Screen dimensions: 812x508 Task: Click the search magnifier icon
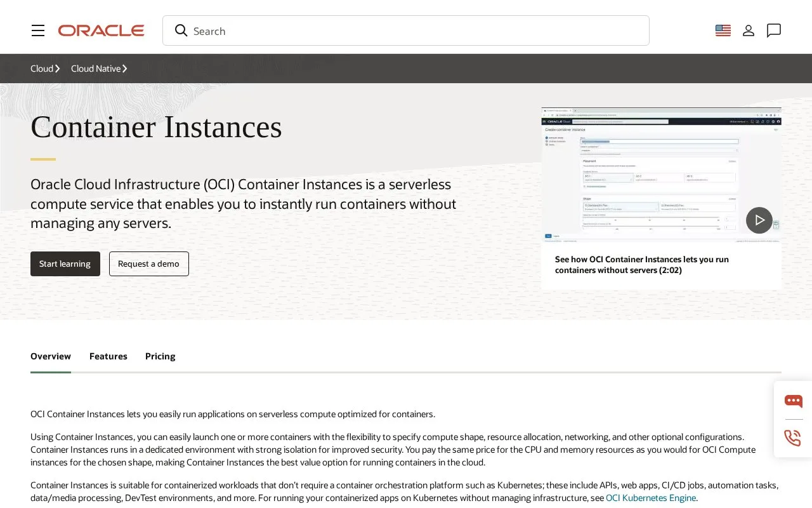pos(181,30)
